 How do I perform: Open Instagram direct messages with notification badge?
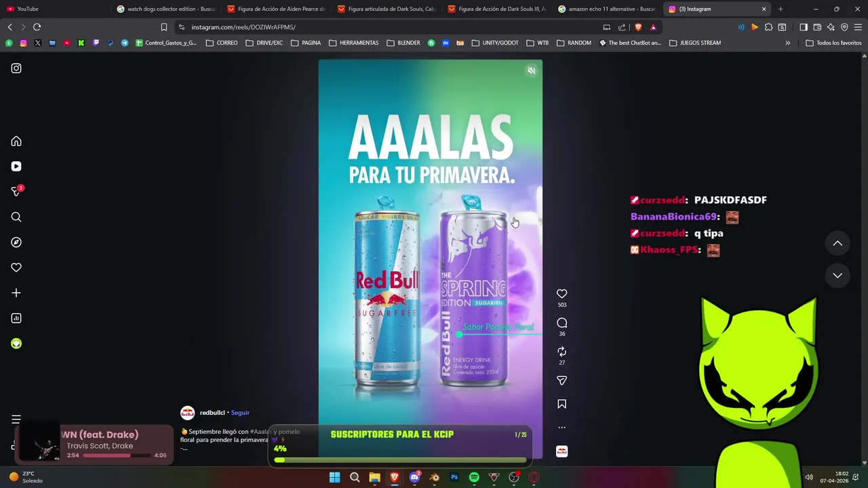pos(16,192)
